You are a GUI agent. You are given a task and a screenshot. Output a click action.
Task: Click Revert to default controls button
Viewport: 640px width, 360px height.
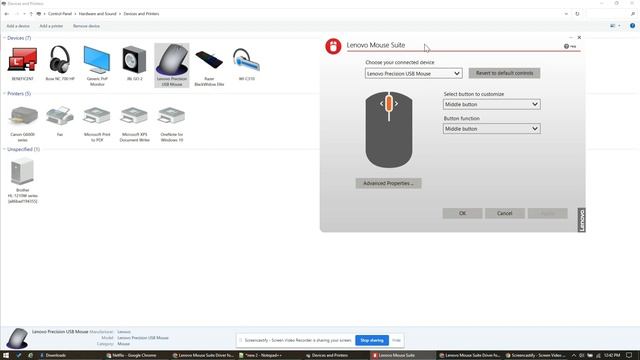tap(504, 73)
